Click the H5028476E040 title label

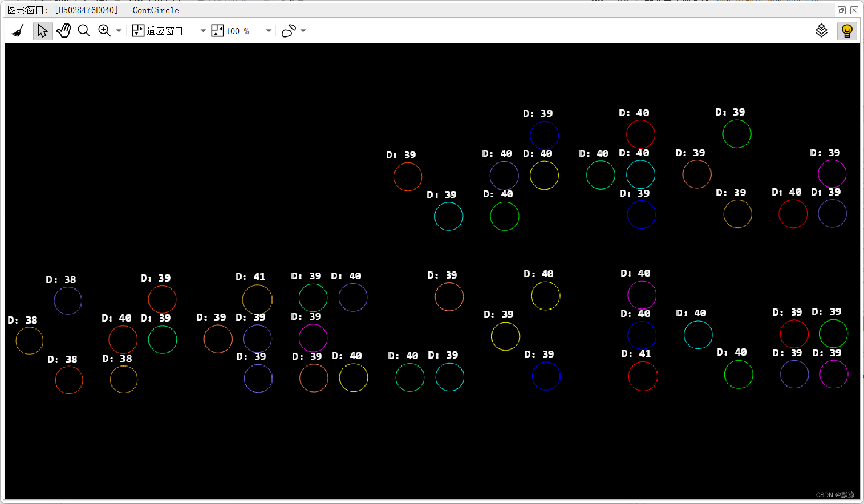[86, 10]
